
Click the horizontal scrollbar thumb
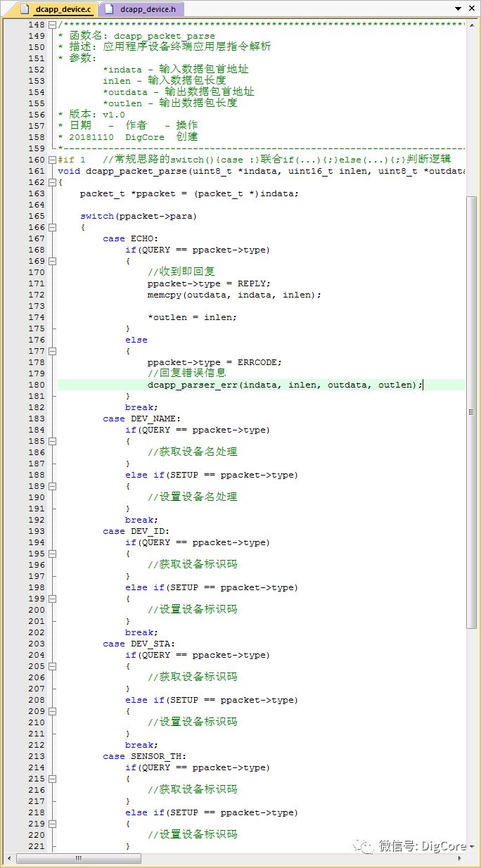(79, 858)
